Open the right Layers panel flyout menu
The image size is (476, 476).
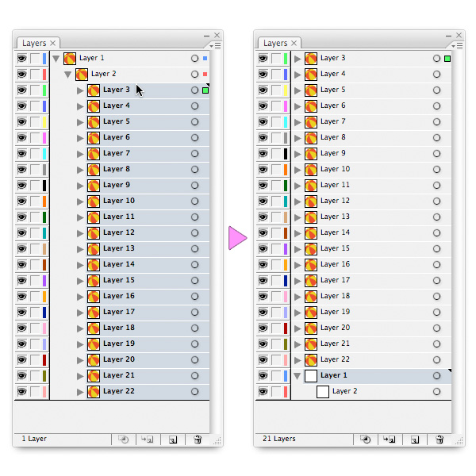pyautogui.click(x=457, y=45)
